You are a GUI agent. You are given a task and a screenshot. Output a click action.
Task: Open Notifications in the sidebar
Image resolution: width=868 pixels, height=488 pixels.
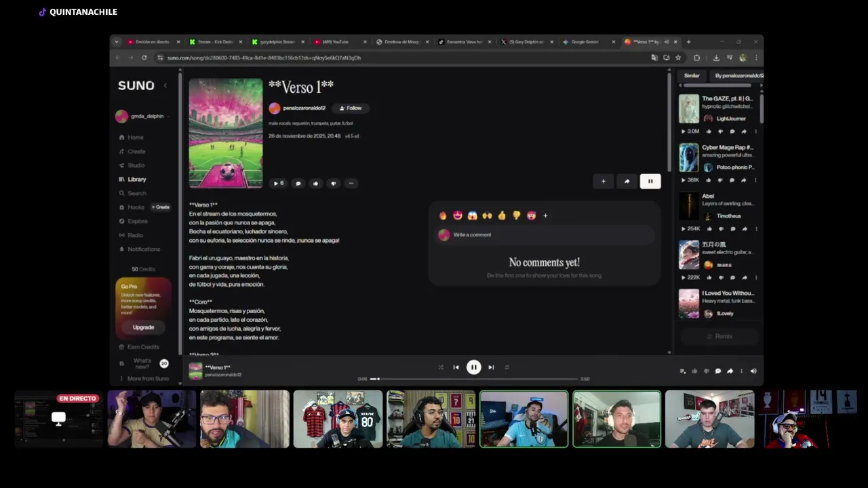click(140, 249)
